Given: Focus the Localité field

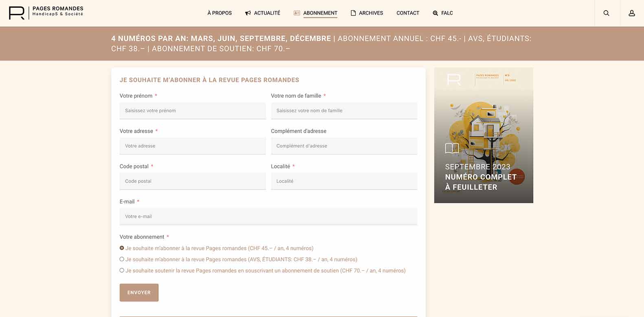Looking at the screenshot, I should [x=344, y=181].
